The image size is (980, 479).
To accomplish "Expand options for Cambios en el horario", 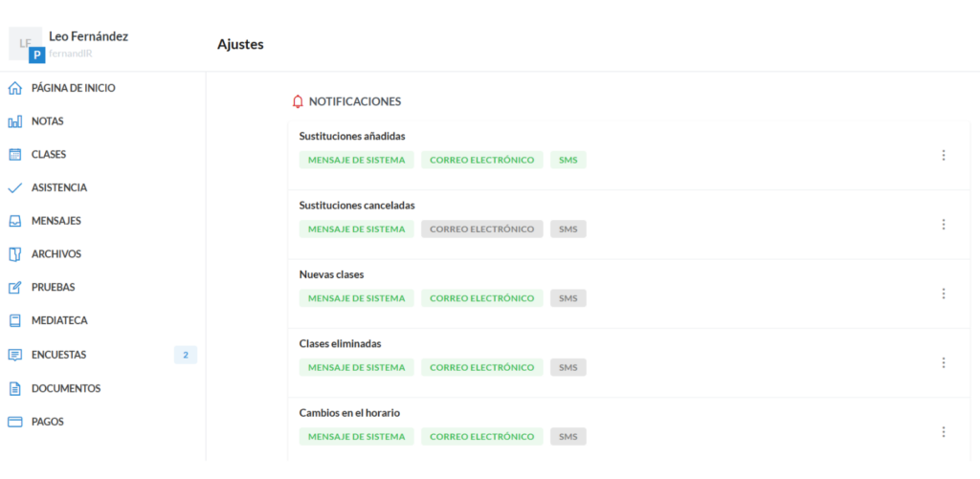I will point(944,432).
